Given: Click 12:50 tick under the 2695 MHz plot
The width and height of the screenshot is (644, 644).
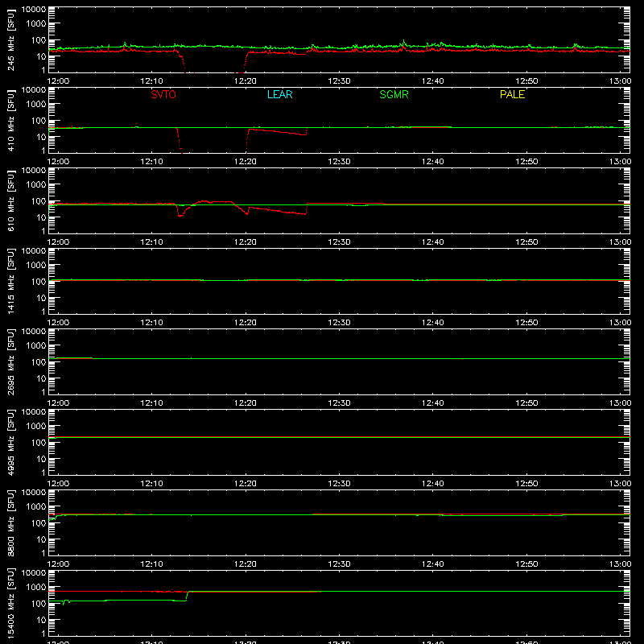Looking at the screenshot, I should click(x=526, y=403).
